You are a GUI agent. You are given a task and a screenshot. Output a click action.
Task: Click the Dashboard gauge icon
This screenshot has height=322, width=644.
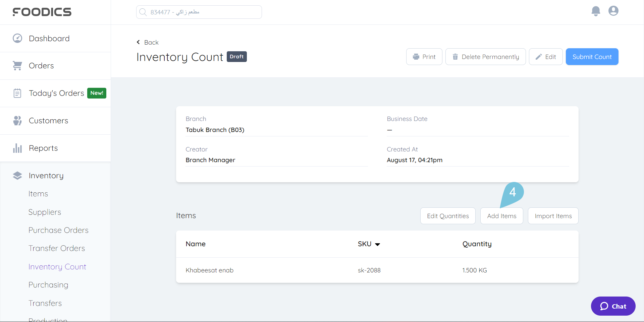pos(17,38)
